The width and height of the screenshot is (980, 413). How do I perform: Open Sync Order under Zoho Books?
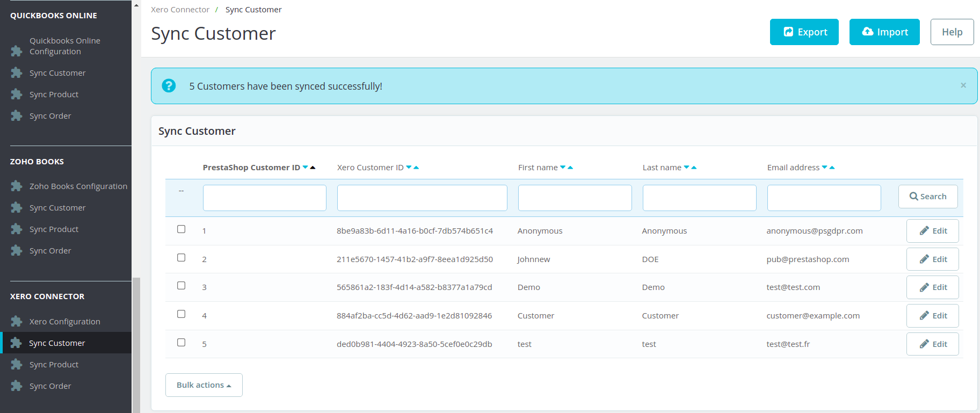pos(50,250)
